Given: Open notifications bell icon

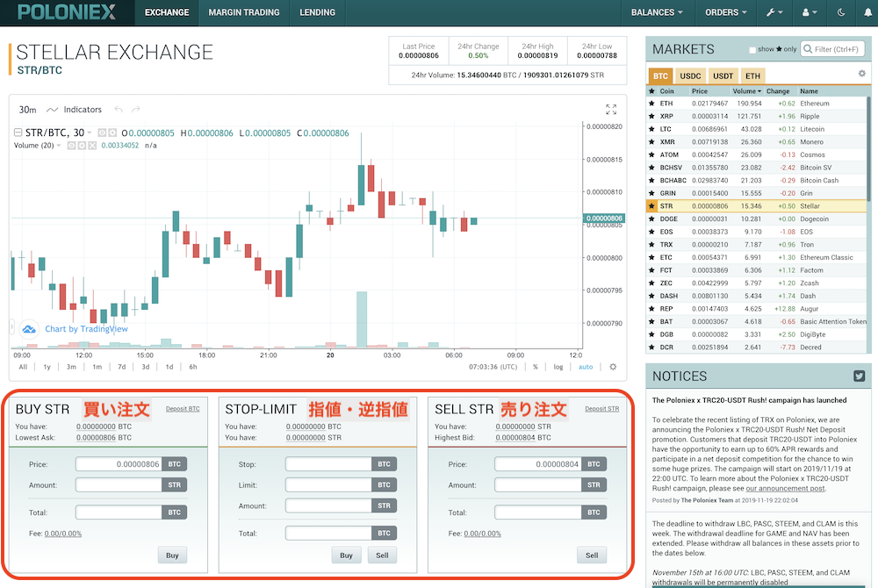Looking at the screenshot, I should click(868, 12).
